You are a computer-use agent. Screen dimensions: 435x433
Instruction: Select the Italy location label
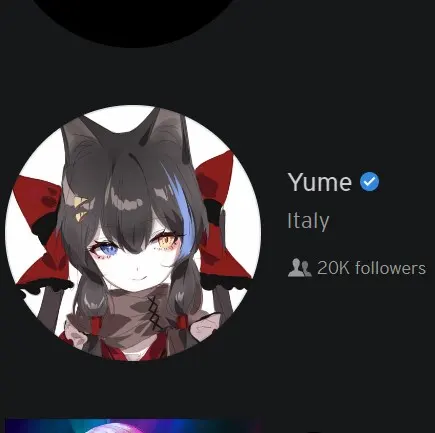(x=308, y=221)
